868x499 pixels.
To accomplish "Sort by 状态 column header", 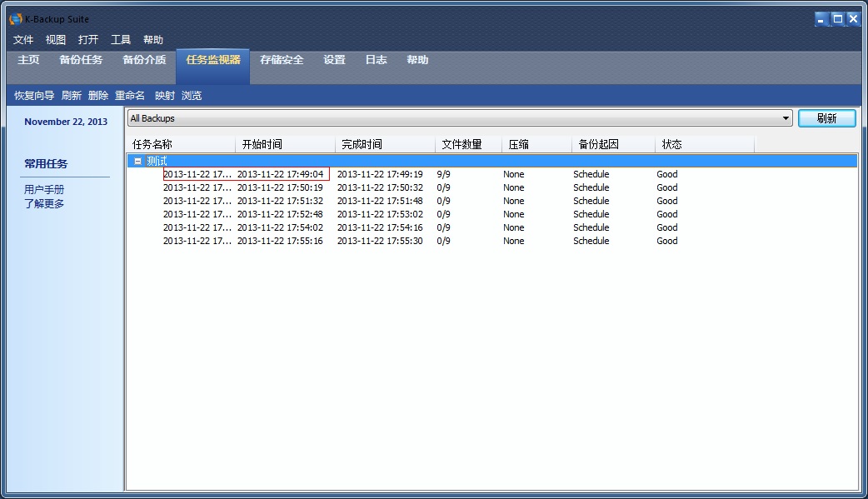I will coord(705,145).
